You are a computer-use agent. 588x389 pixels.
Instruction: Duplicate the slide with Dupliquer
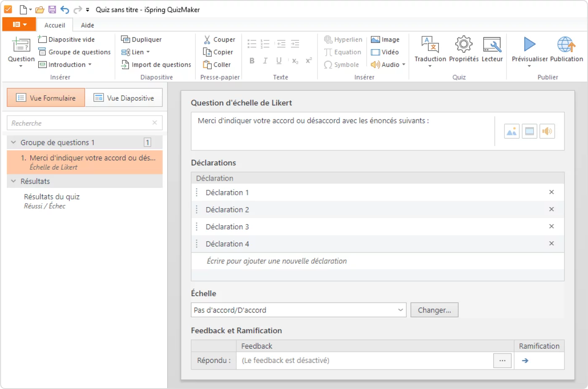[142, 39]
